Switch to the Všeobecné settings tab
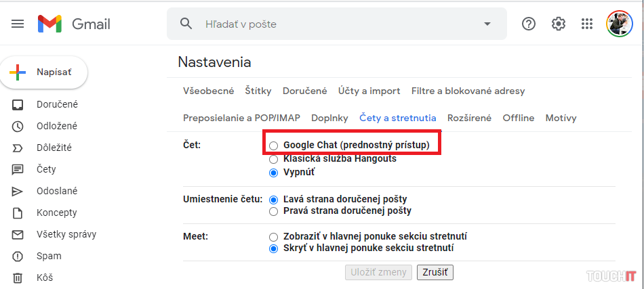The image size is (644, 289). (x=209, y=91)
